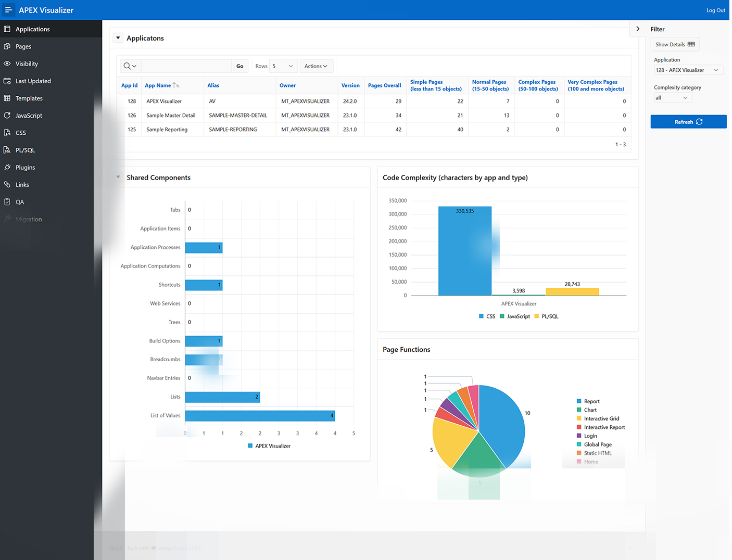
Task: Open the Rows per page dropdown
Action: click(x=283, y=66)
